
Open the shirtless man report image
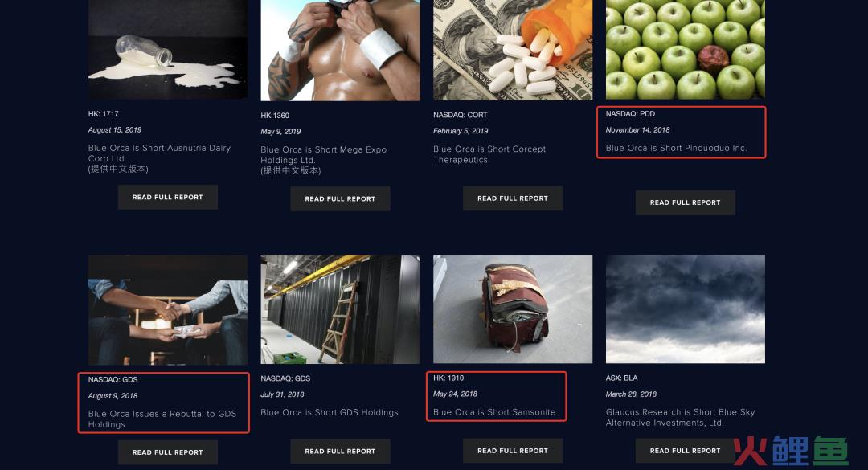[x=341, y=51]
